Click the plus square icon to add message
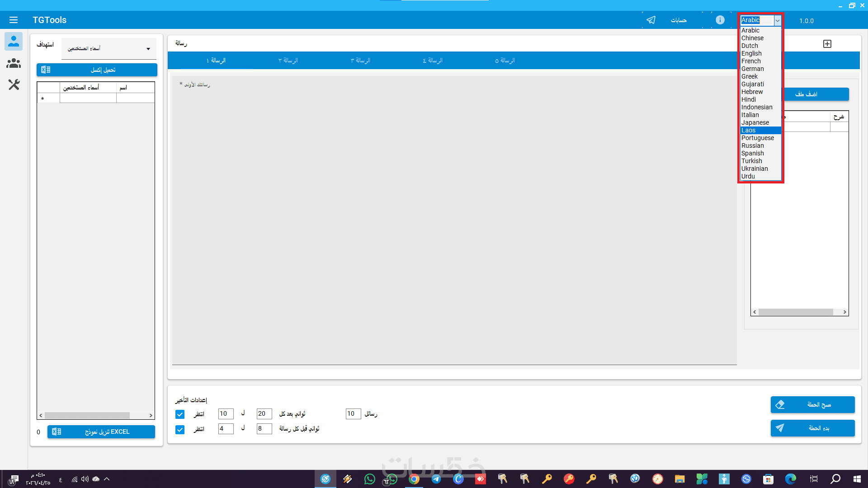 click(827, 44)
